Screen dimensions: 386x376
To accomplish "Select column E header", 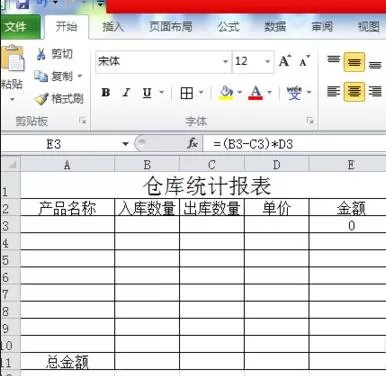I will click(348, 165).
